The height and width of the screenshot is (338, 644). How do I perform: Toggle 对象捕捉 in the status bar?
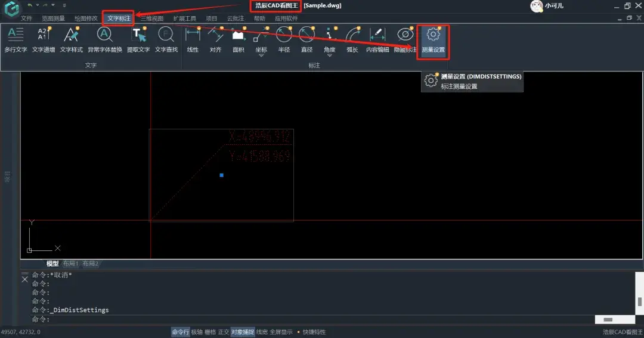242,332
